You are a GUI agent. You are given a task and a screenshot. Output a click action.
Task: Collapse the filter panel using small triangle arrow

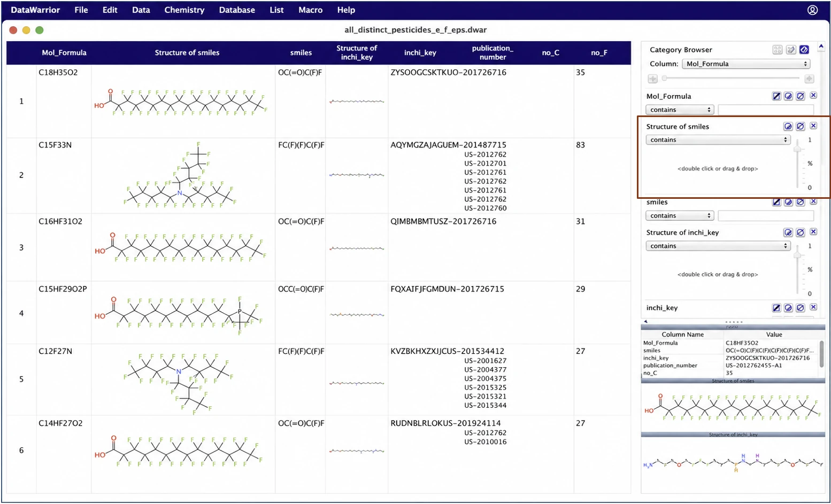(x=646, y=321)
